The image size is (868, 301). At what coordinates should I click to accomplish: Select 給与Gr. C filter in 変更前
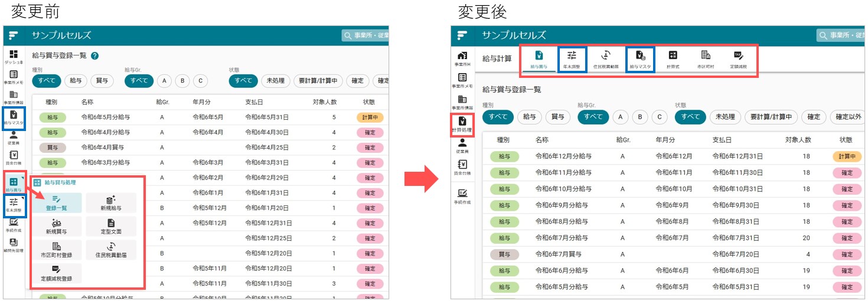[201, 81]
